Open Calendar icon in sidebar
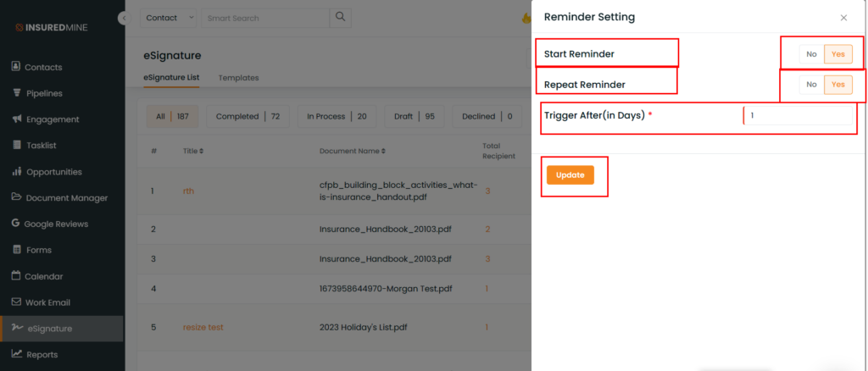The image size is (868, 371). coord(16,275)
